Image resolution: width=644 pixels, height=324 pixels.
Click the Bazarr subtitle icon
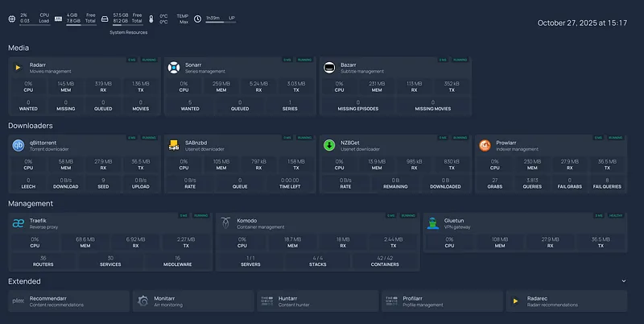pyautogui.click(x=329, y=68)
